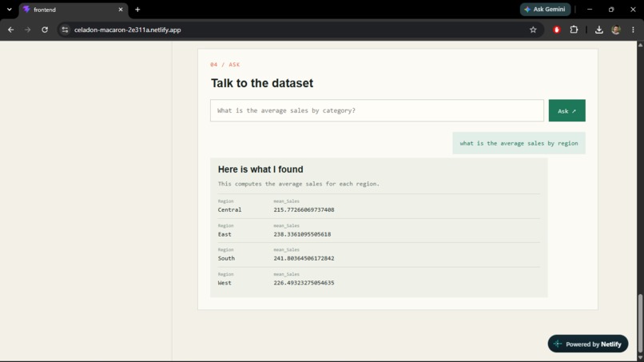This screenshot has width=644, height=362.
Task: Open Chrome's three-dot menu
Action: pos(633,30)
